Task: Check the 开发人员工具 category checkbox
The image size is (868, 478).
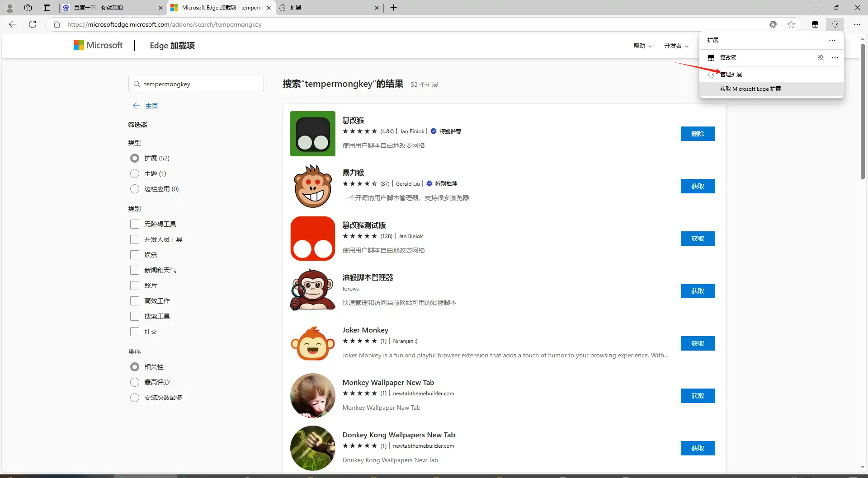Action: [x=135, y=239]
